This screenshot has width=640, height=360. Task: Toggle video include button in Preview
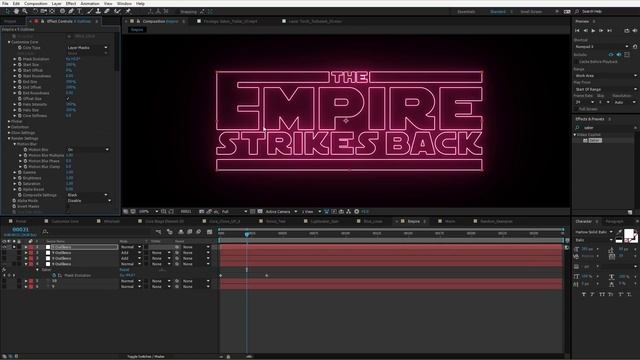pyautogui.click(x=611, y=55)
